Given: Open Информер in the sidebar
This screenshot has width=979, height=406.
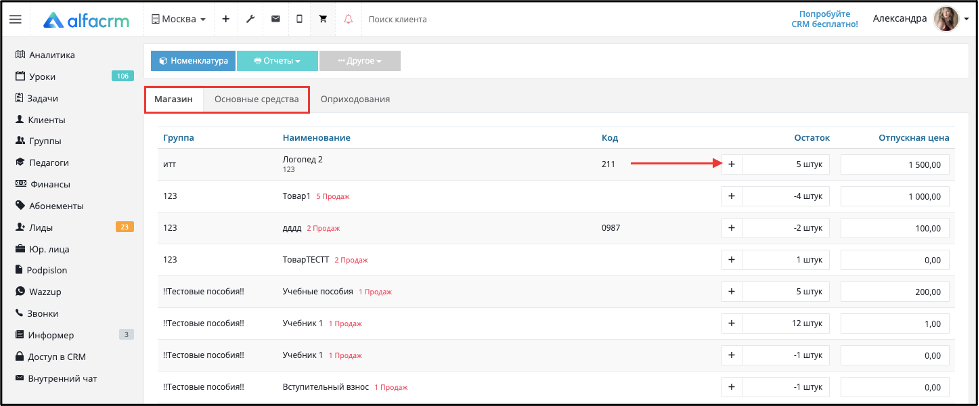Looking at the screenshot, I should [44, 335].
